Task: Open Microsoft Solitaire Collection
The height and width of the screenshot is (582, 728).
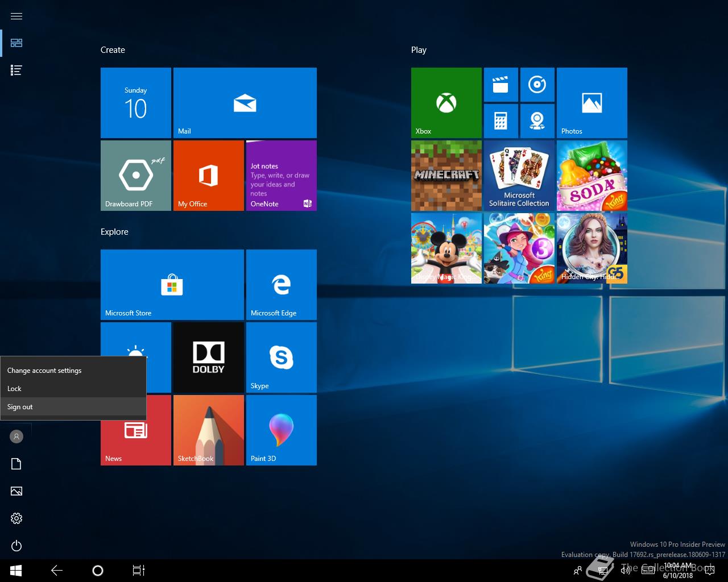Action: pyautogui.click(x=519, y=176)
